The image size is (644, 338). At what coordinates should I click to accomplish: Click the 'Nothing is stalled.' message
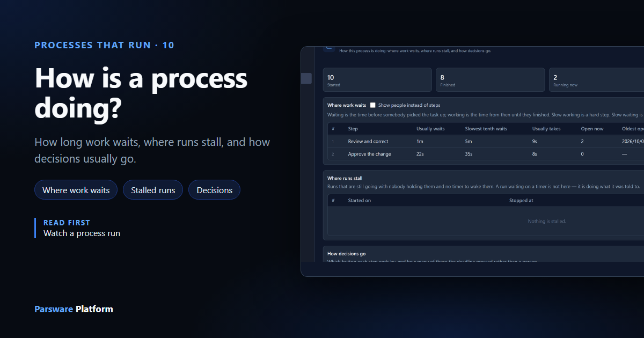tap(547, 221)
